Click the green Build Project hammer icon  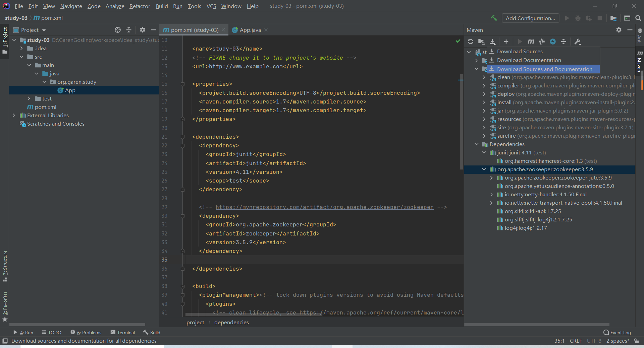coord(494,18)
